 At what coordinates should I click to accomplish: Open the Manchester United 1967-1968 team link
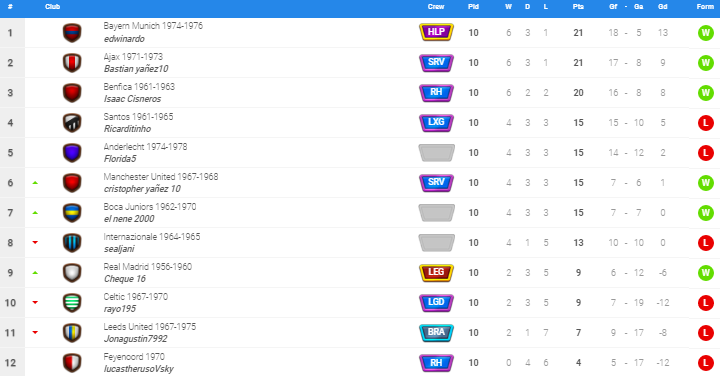(x=161, y=177)
